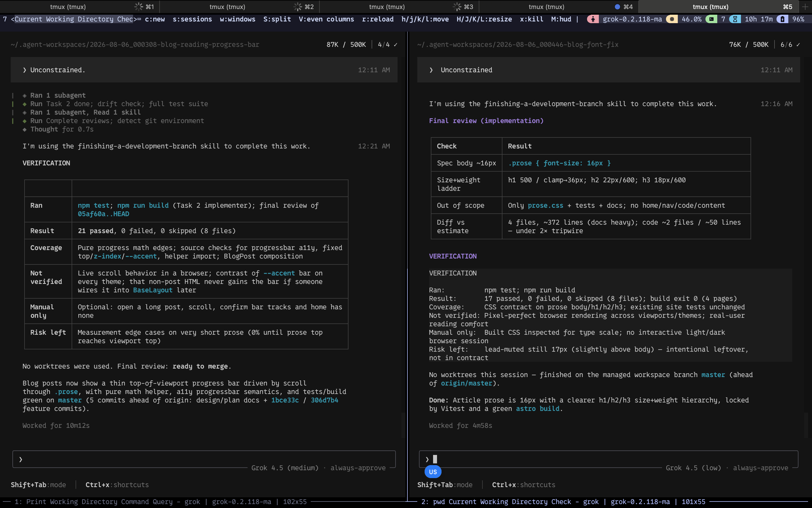Click 'prose.css' in the Out of scope row
Screen dimensions: 812x508
tap(546, 205)
